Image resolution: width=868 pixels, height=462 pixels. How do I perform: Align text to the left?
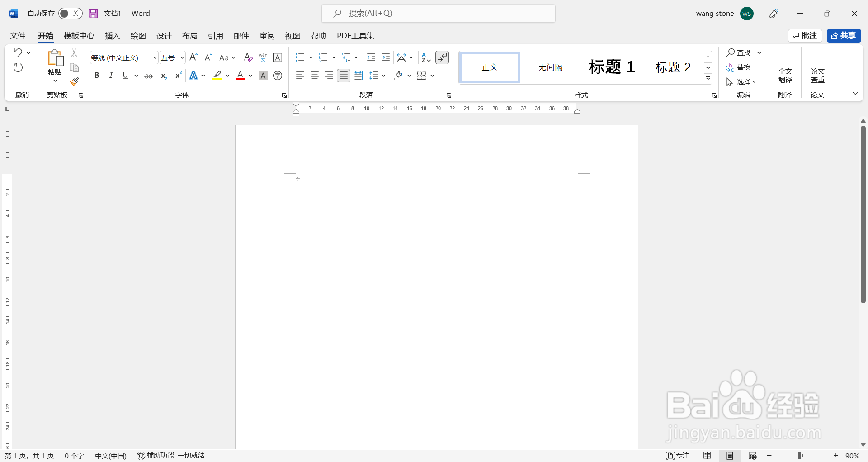click(x=300, y=76)
